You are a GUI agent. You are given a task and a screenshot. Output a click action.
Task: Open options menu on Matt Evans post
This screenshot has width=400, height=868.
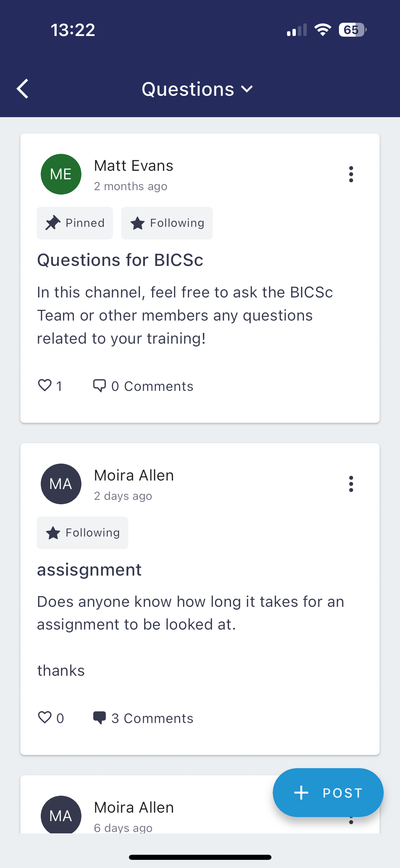(351, 174)
